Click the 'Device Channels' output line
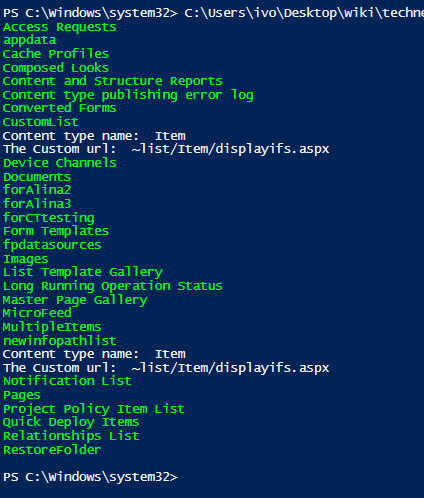 (x=60, y=163)
